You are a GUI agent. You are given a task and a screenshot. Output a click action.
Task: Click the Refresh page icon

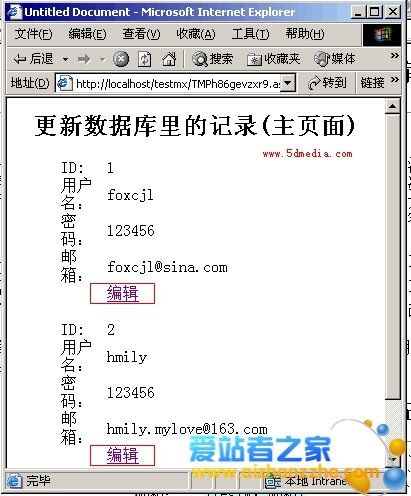pyautogui.click(x=145, y=59)
